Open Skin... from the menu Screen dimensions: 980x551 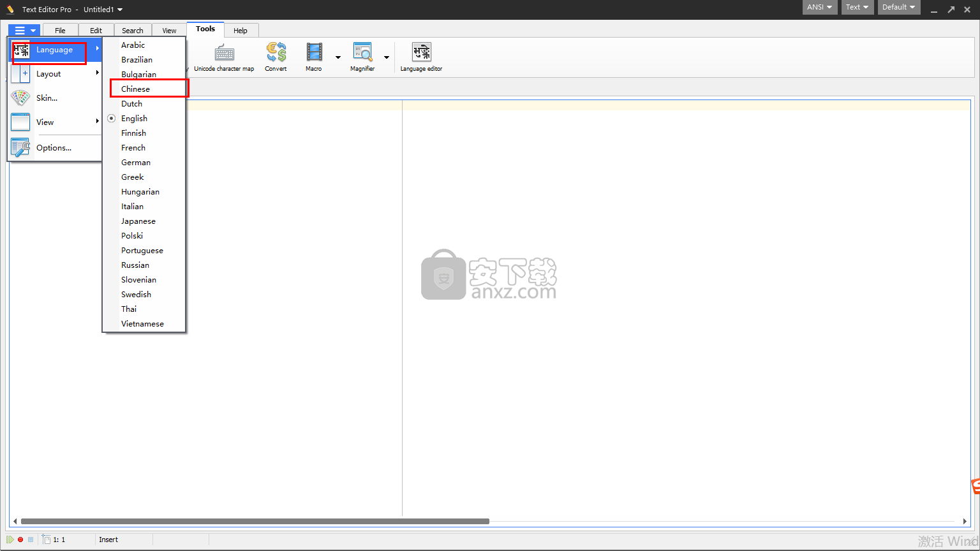[55, 98]
